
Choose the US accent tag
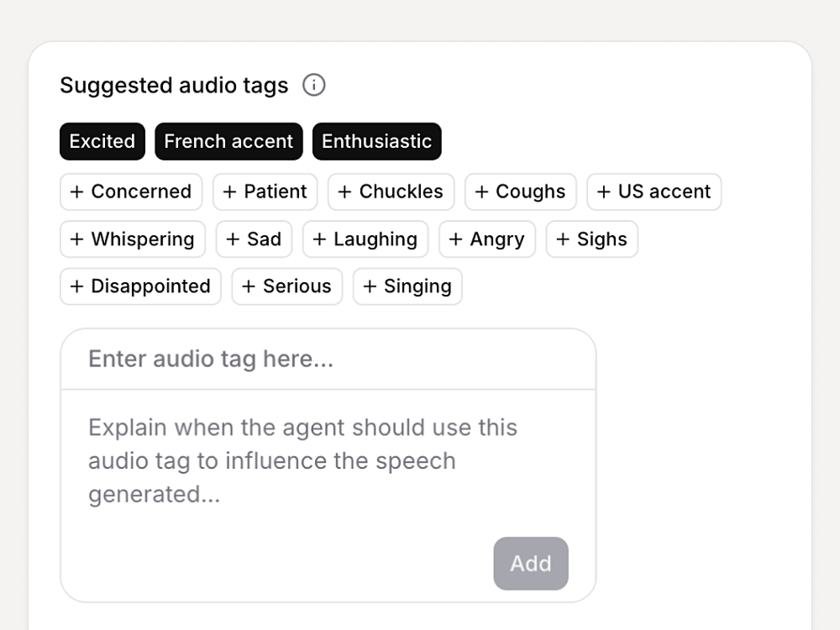tap(654, 192)
